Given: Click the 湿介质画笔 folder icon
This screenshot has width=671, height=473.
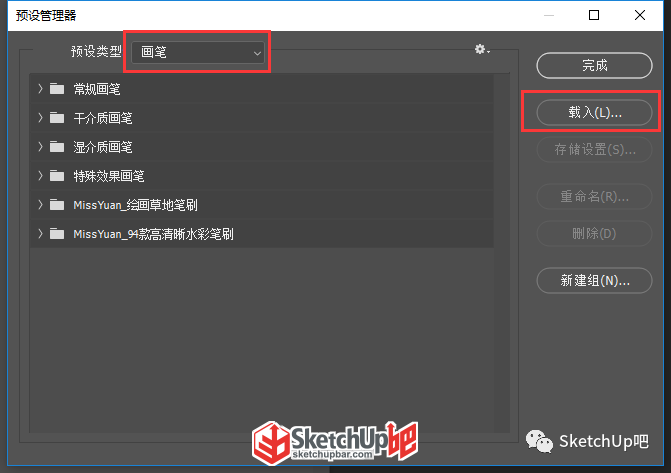Looking at the screenshot, I should tap(57, 147).
